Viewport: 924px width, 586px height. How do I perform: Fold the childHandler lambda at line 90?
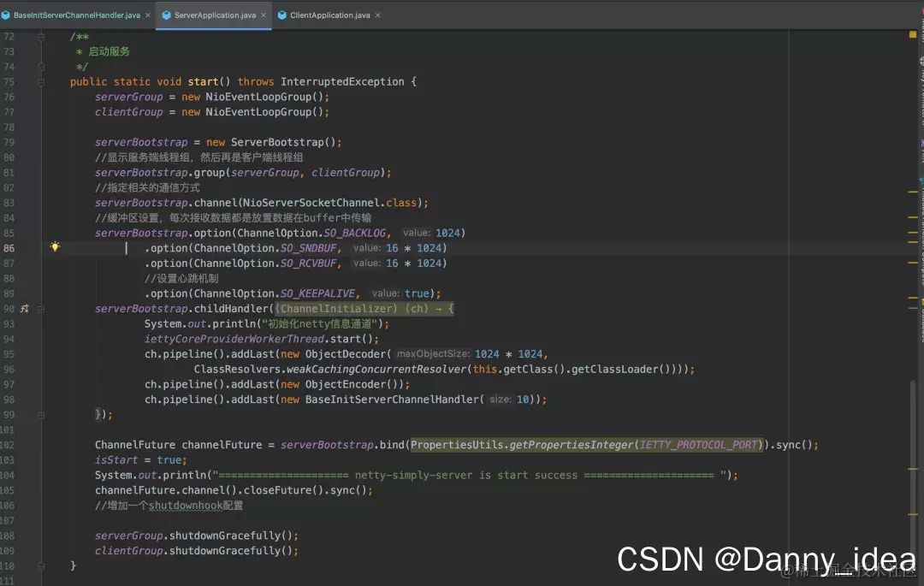point(41,309)
